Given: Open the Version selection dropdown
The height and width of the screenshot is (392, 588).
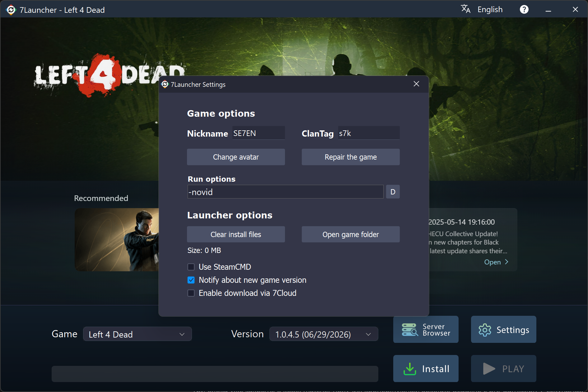Looking at the screenshot, I should [x=324, y=334].
